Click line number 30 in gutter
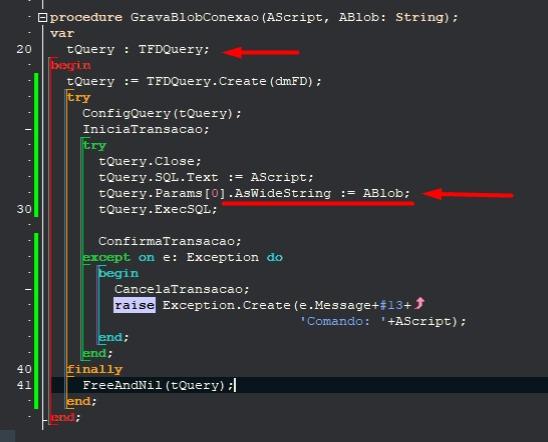This screenshot has height=442, width=548. point(24,209)
